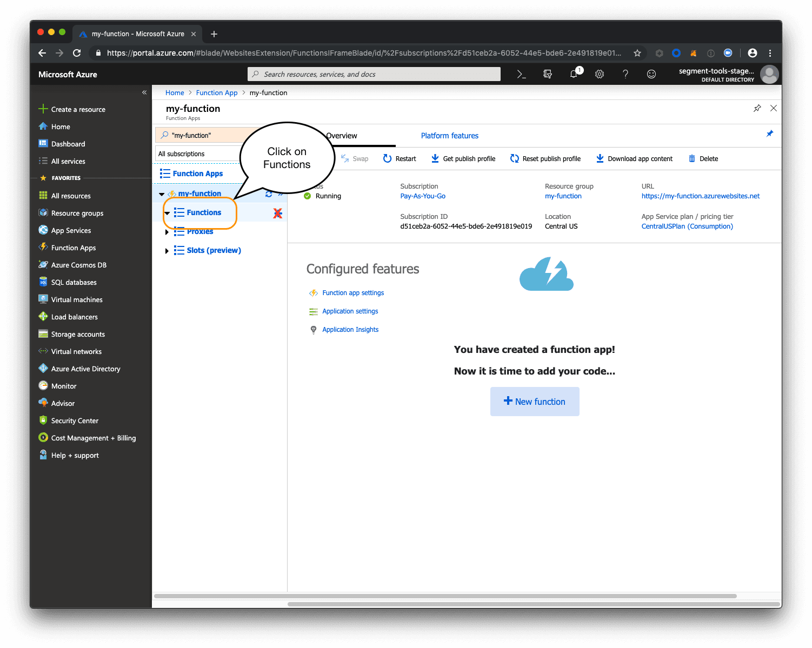Pin the my-function blade
812x648 pixels.
tap(757, 108)
